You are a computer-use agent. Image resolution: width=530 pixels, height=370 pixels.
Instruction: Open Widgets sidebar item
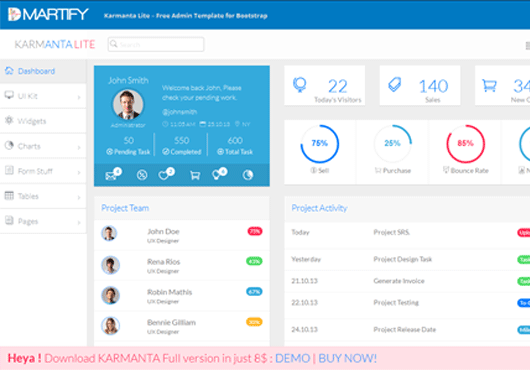click(x=43, y=121)
